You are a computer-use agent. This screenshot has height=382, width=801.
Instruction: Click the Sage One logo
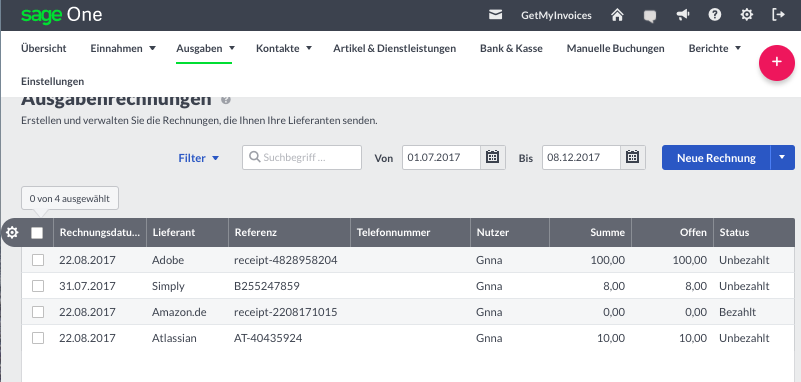(x=61, y=15)
